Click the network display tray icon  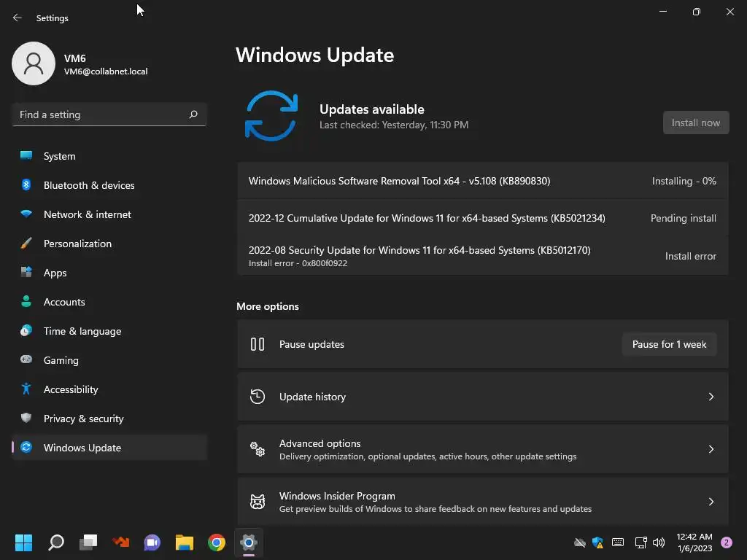640,542
